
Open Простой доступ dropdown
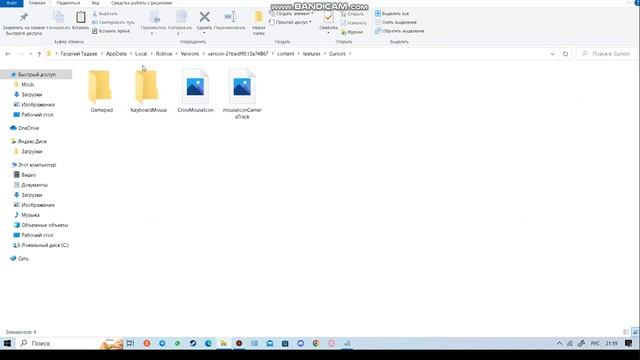point(291,22)
